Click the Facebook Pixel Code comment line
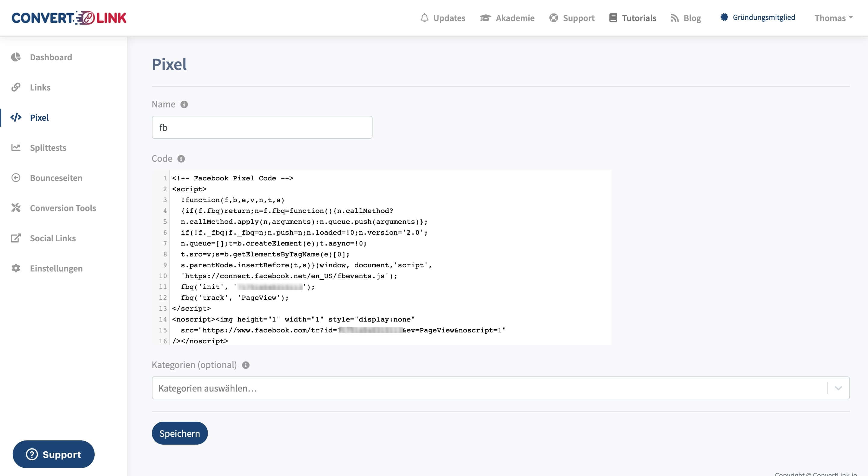Viewport: 868px width, 476px height. click(x=232, y=178)
